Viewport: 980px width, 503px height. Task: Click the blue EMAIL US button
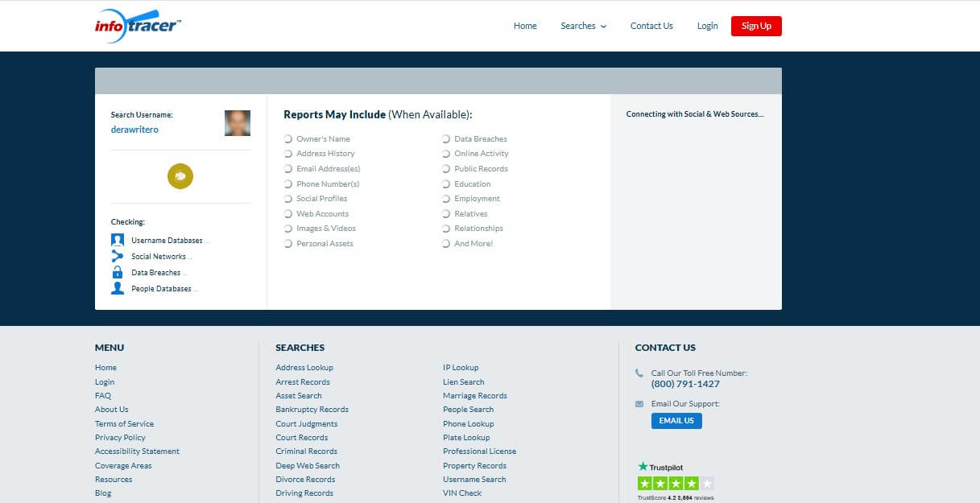click(676, 421)
